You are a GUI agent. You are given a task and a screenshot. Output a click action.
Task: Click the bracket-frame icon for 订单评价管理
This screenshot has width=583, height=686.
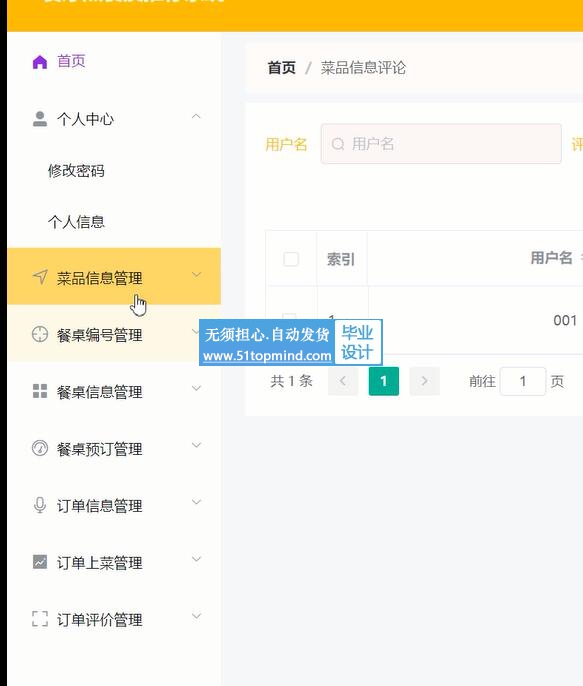(40, 619)
